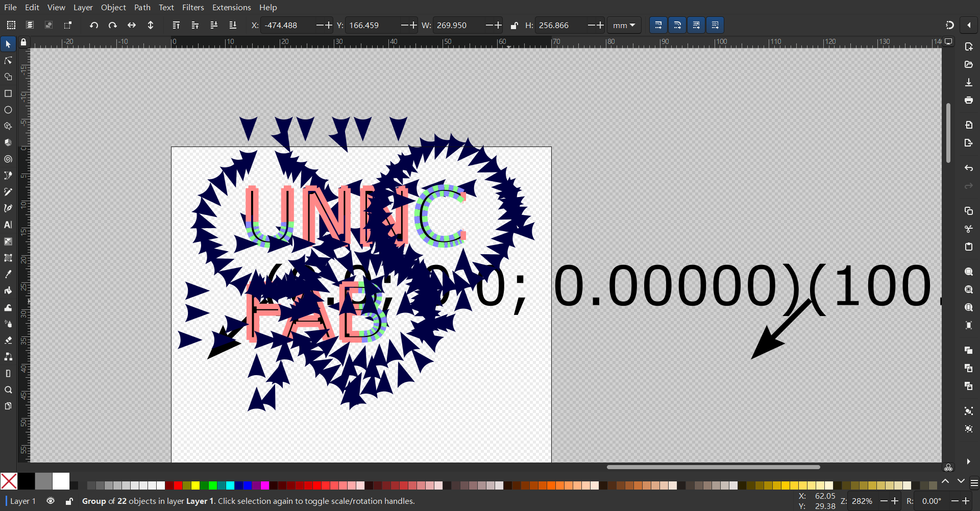Lower selection to bottom
The image size is (980, 511).
click(x=233, y=25)
